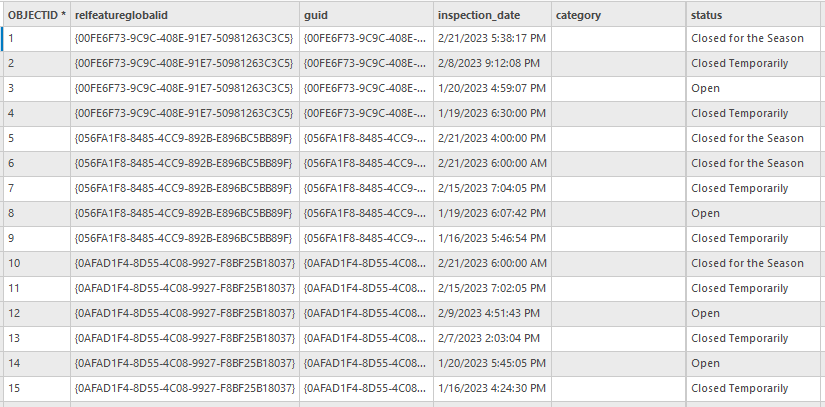Click the empty category cell in row 5
The width and height of the screenshot is (825, 407).
[x=617, y=139]
